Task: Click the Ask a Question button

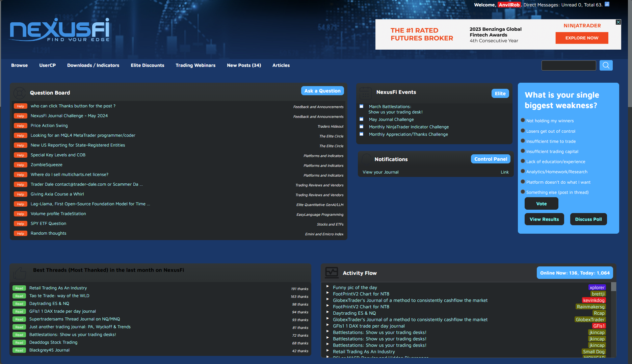Action: point(322,91)
